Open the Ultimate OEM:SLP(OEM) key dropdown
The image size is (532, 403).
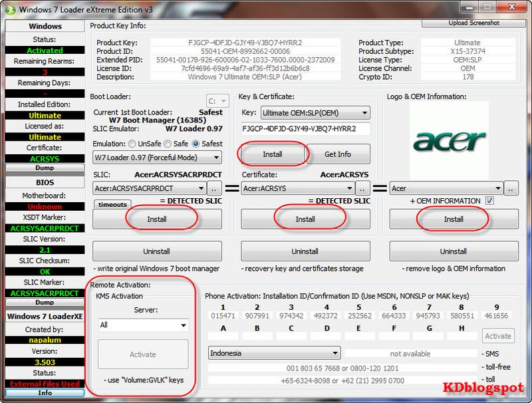click(315, 113)
